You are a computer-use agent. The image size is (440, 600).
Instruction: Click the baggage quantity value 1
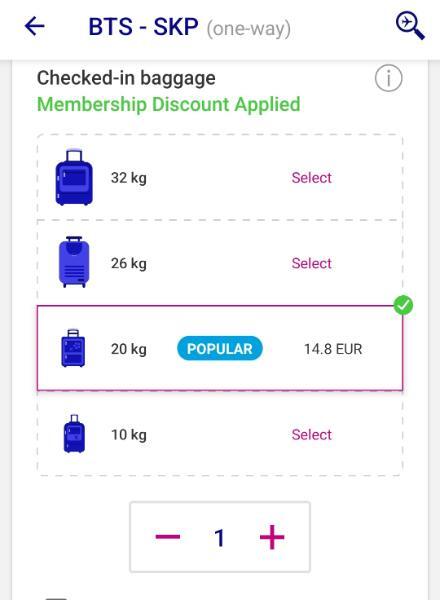point(219,538)
